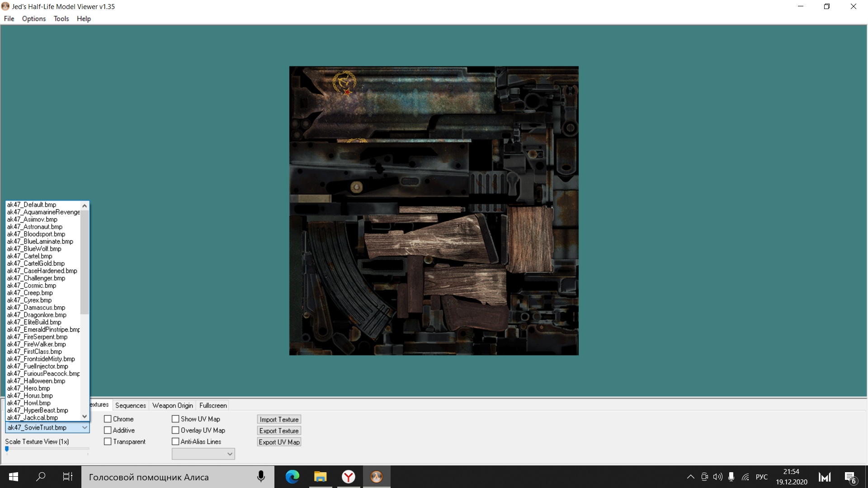
Task: Select ak47_Damascus.bmp texture
Action: (x=43, y=307)
